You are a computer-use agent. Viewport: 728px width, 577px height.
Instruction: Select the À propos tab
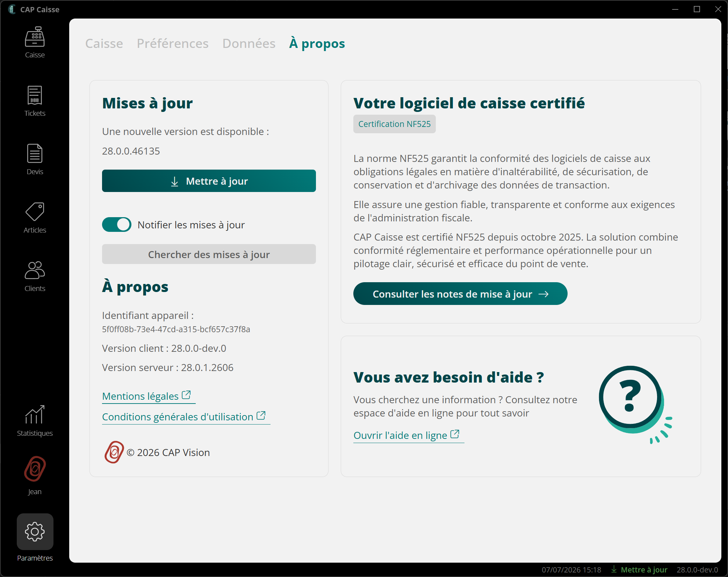(317, 43)
